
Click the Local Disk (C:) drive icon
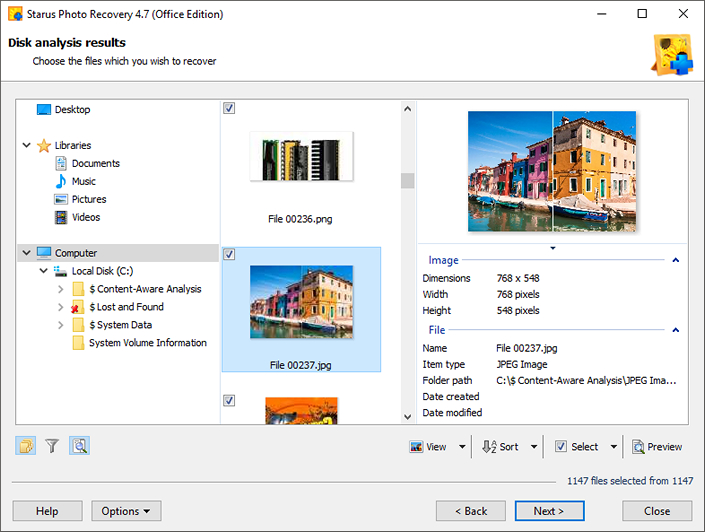click(61, 271)
